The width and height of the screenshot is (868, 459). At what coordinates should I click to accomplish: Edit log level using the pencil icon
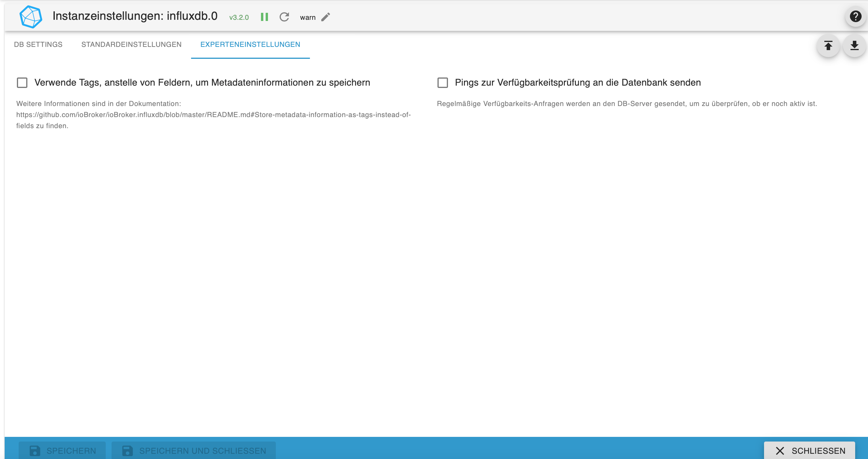(x=325, y=17)
